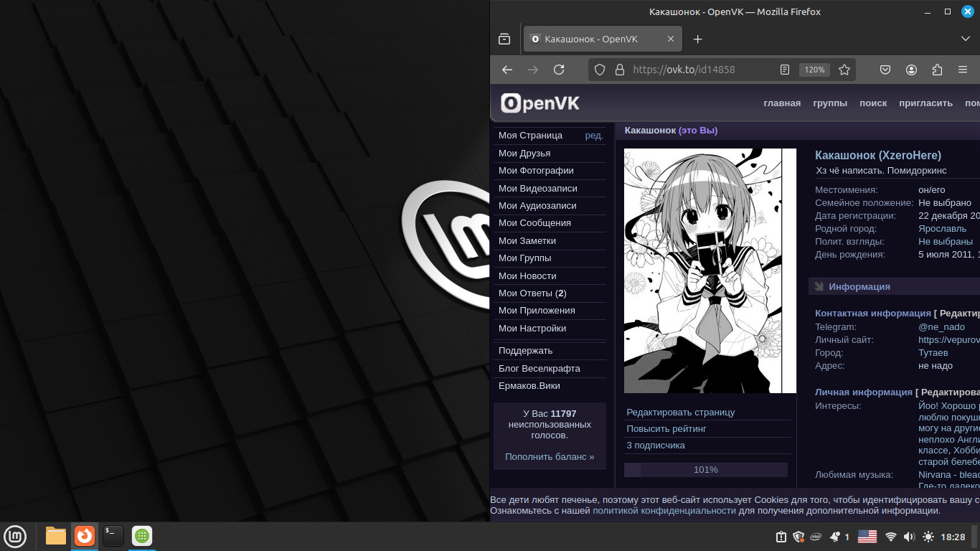Switch to the Какашонок - OpenVK tab
The height and width of the screenshot is (551, 980).
603,39
